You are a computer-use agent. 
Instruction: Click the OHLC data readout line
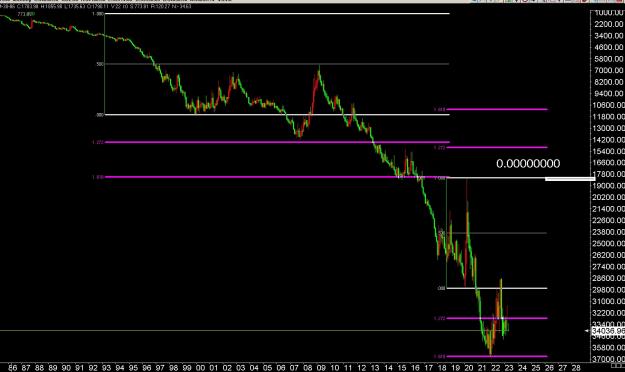[96, 6]
